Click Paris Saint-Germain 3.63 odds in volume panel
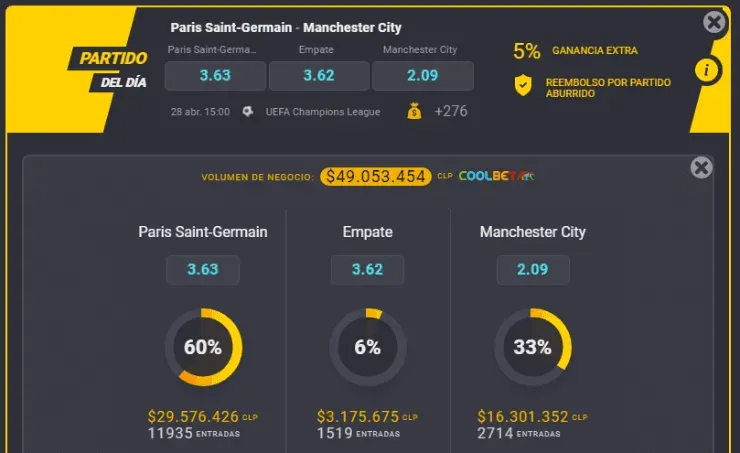740x453 pixels. click(x=203, y=269)
